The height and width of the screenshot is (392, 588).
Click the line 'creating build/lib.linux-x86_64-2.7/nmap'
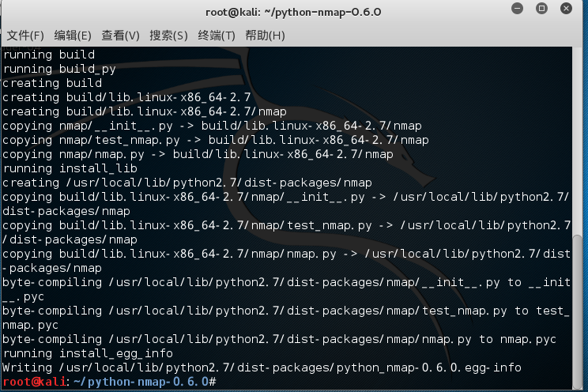145,111
